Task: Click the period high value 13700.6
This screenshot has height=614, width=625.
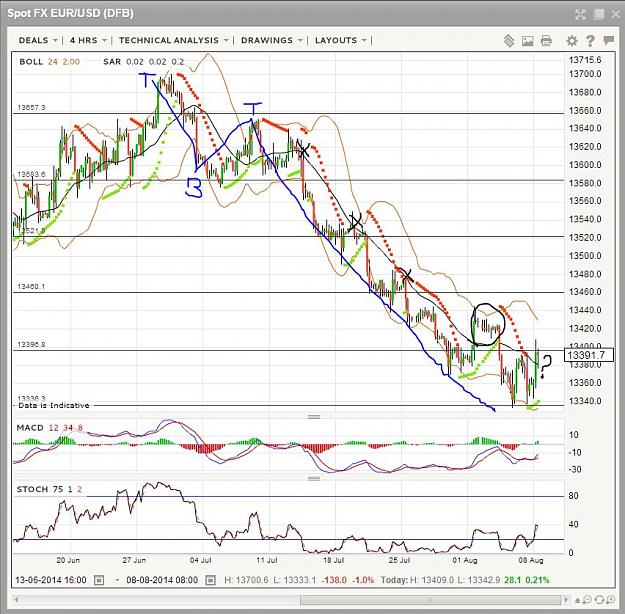Action: click(x=252, y=580)
